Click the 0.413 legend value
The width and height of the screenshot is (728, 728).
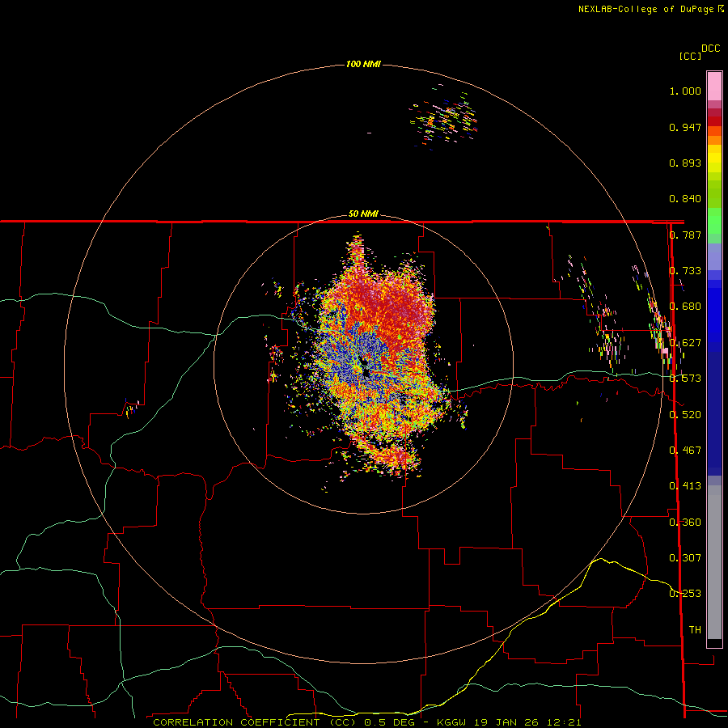pos(685,486)
